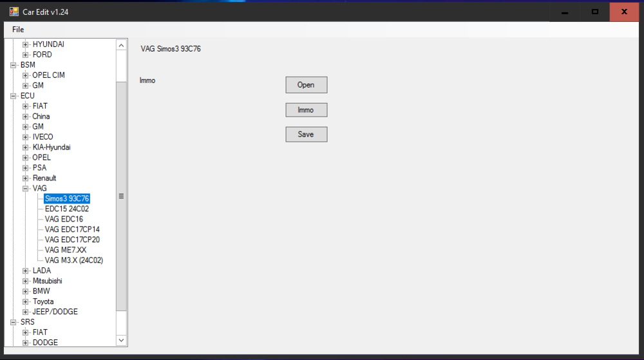644x360 pixels.
Task: Click the tree scrollbar thumb
Action: click(x=121, y=196)
